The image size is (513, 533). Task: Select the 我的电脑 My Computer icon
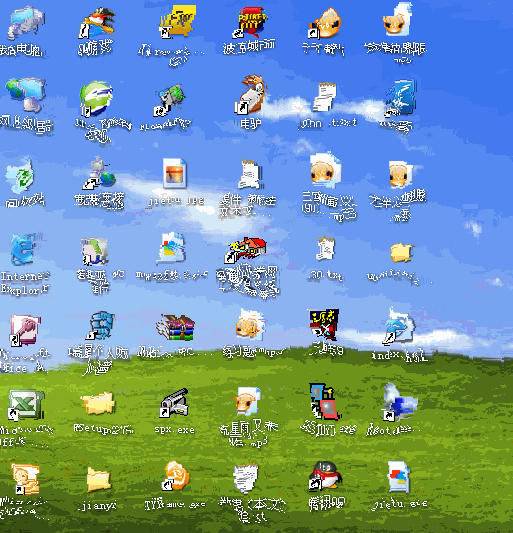tap(26, 23)
